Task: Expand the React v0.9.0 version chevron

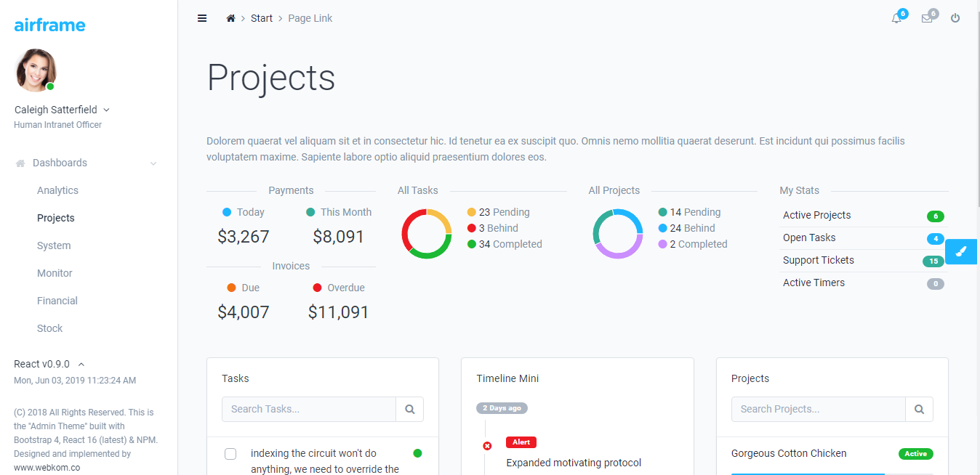Action: [81, 364]
